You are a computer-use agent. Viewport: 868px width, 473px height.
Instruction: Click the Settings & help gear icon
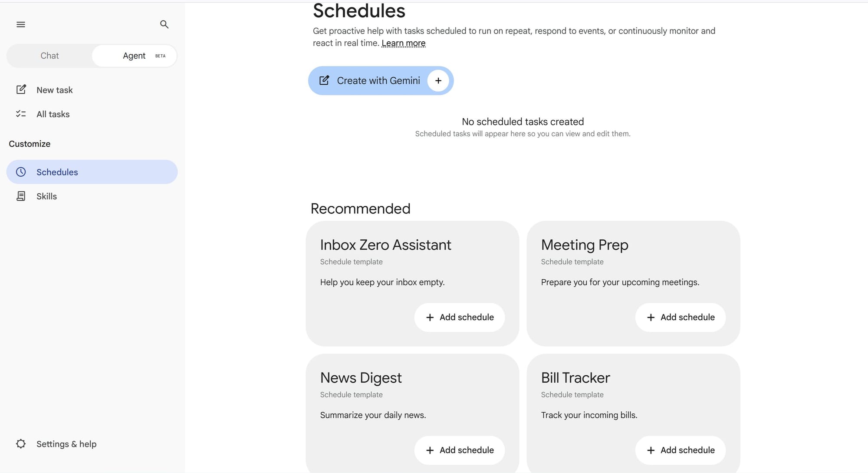(x=21, y=444)
